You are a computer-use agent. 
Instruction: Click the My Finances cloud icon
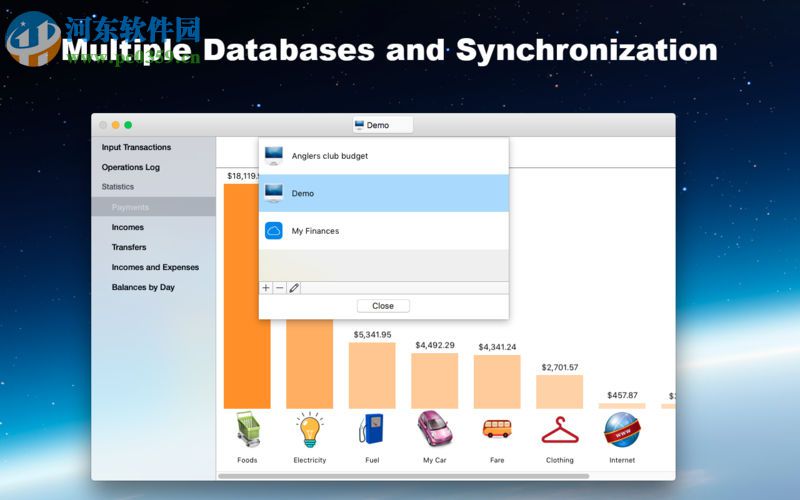pyautogui.click(x=274, y=231)
